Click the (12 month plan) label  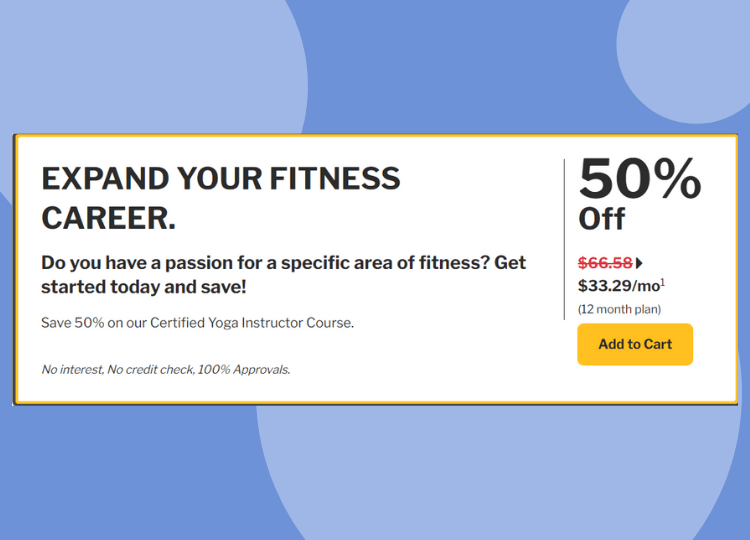[x=619, y=309]
